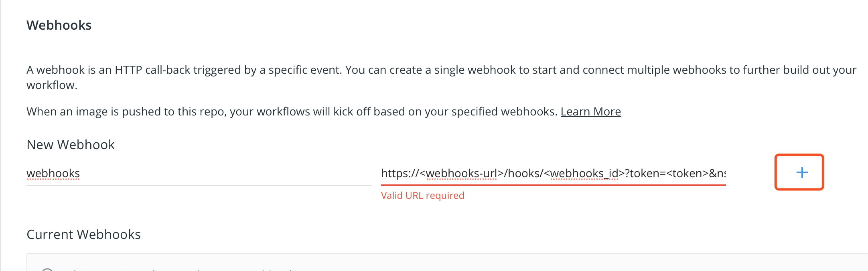Open the Learn More webhooks link
868x271 pixels.
click(590, 111)
